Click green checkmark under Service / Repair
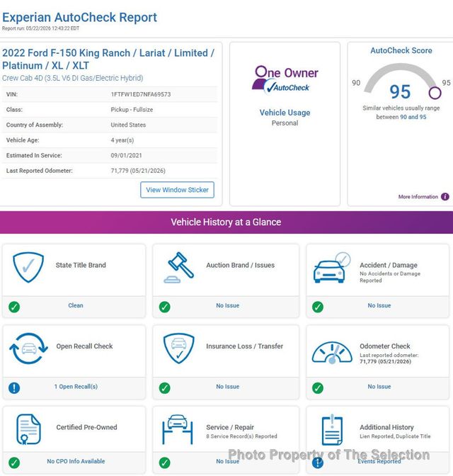This screenshot has width=453, height=476. pyautogui.click(x=164, y=463)
